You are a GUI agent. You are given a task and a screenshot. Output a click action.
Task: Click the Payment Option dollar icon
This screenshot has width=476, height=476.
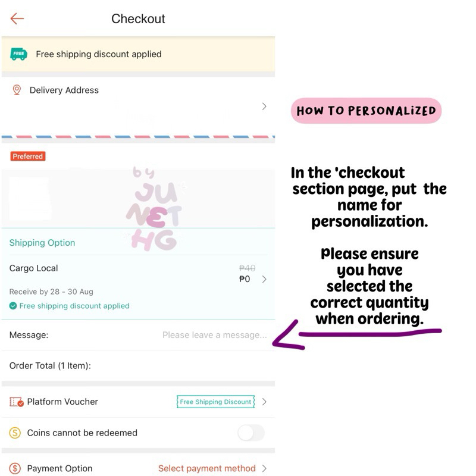pyautogui.click(x=15, y=468)
